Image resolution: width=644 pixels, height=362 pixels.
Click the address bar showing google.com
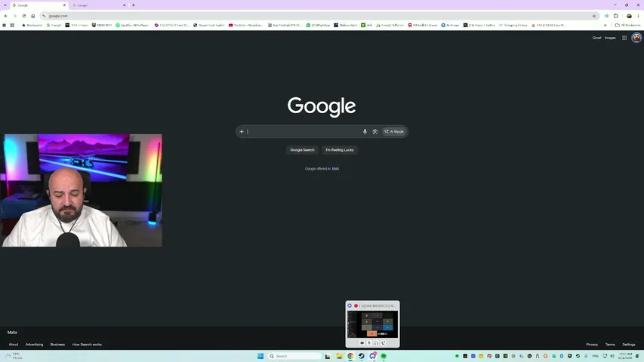(x=319, y=16)
